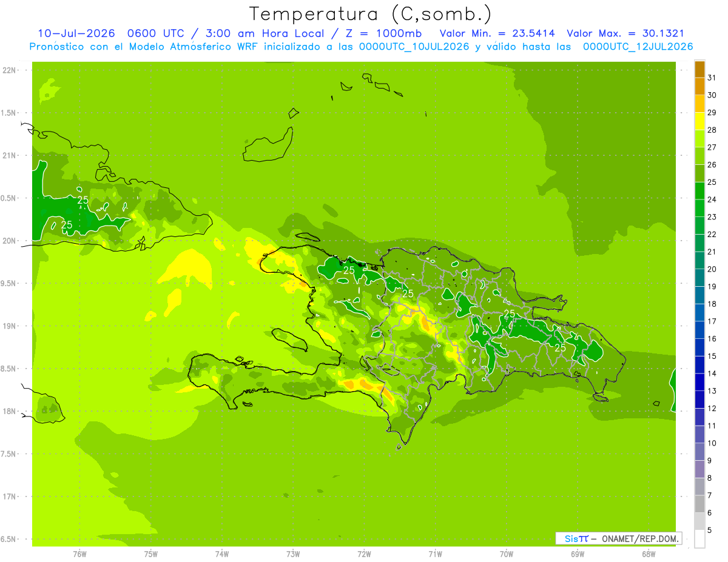Click the "Temperatura (C,somb.)" map title
The image size is (728, 562).
[x=370, y=14]
